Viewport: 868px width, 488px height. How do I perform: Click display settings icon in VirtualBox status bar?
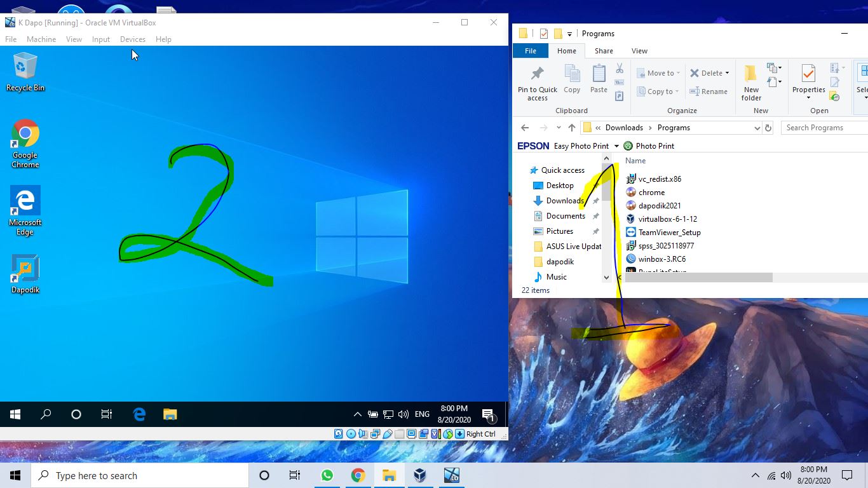pos(411,434)
